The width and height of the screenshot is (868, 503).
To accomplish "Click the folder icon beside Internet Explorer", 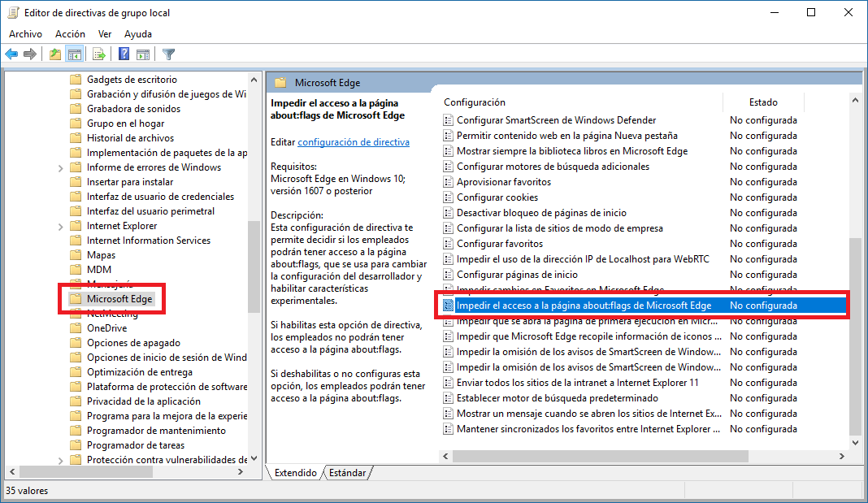I will click(76, 226).
